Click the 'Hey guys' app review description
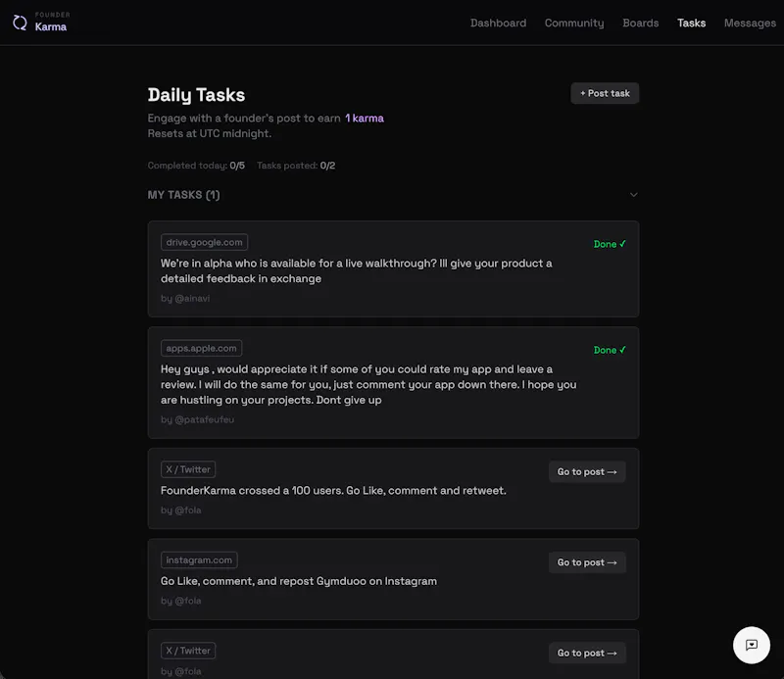 (x=368, y=384)
